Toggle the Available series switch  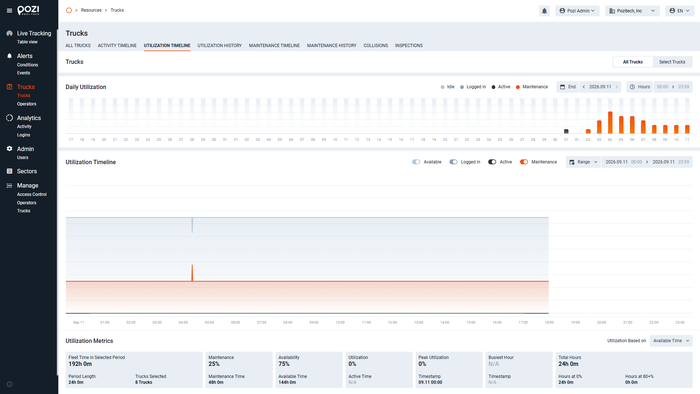(x=416, y=162)
